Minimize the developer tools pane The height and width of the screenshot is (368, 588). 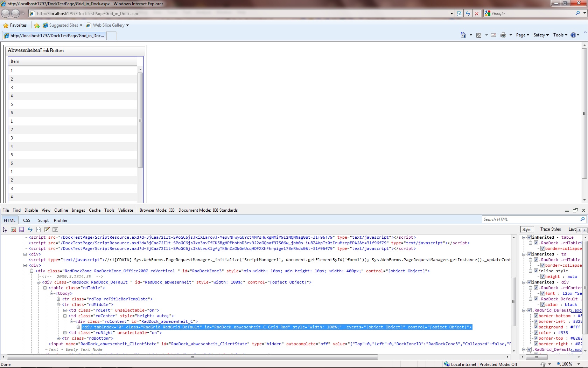[567, 211]
